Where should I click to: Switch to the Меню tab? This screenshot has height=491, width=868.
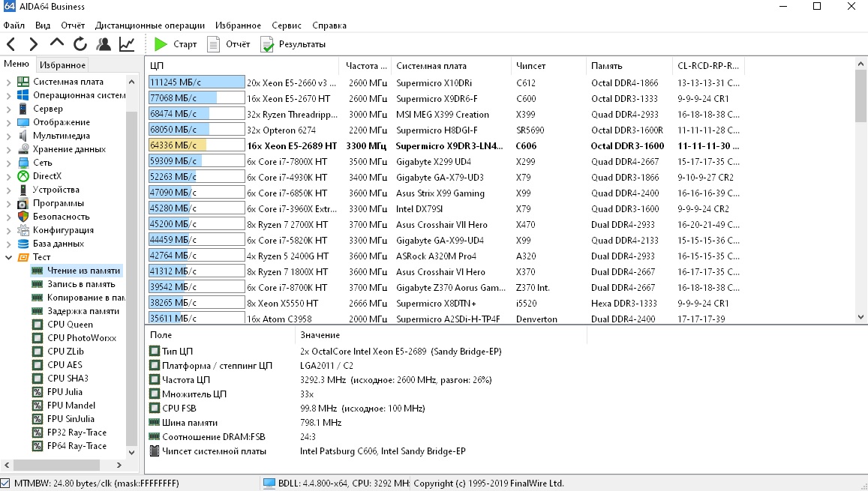(x=17, y=64)
